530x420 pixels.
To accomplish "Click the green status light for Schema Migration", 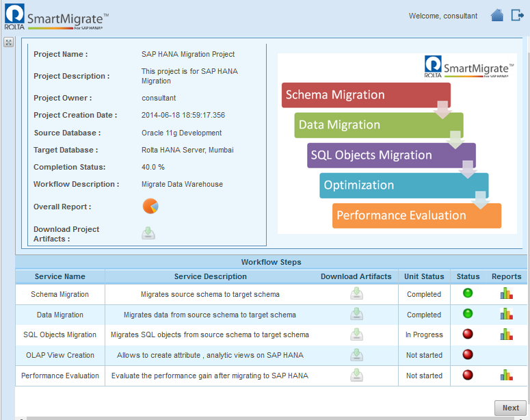I will click(468, 293).
